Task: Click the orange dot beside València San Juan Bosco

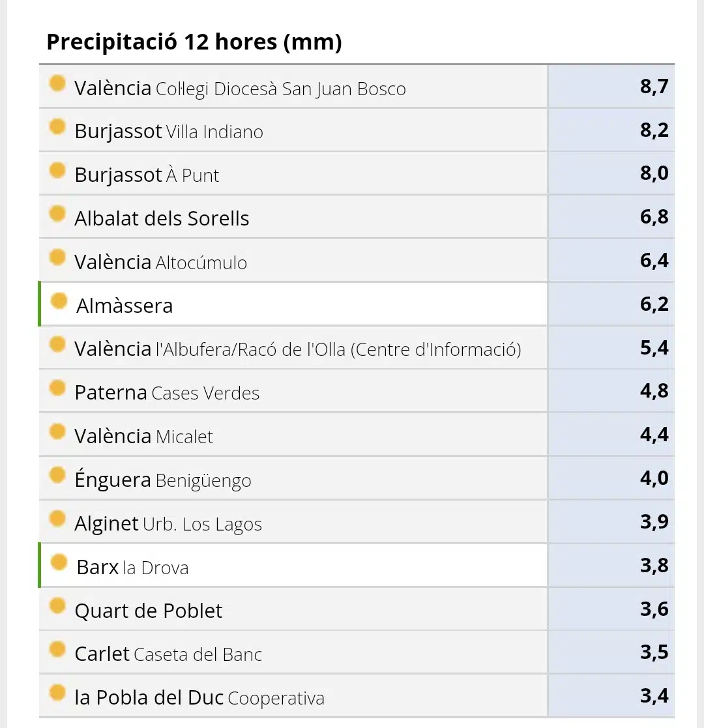Action: coord(57,83)
